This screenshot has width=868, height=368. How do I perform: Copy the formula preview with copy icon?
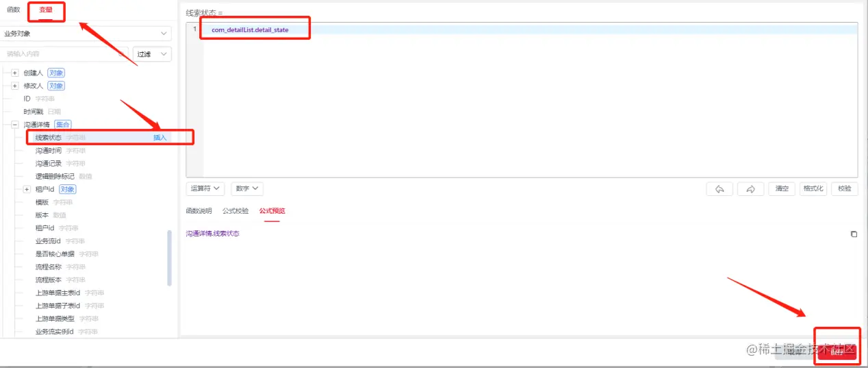(x=854, y=234)
